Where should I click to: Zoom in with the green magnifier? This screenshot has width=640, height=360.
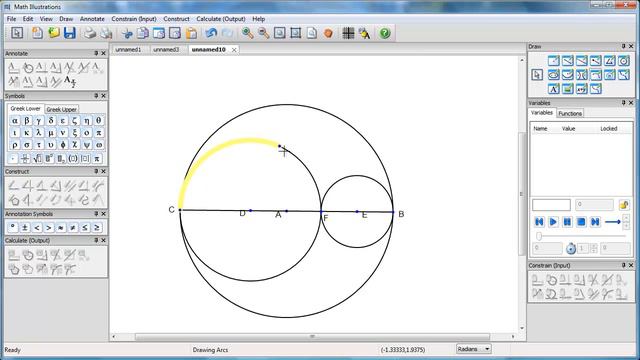click(x=247, y=33)
